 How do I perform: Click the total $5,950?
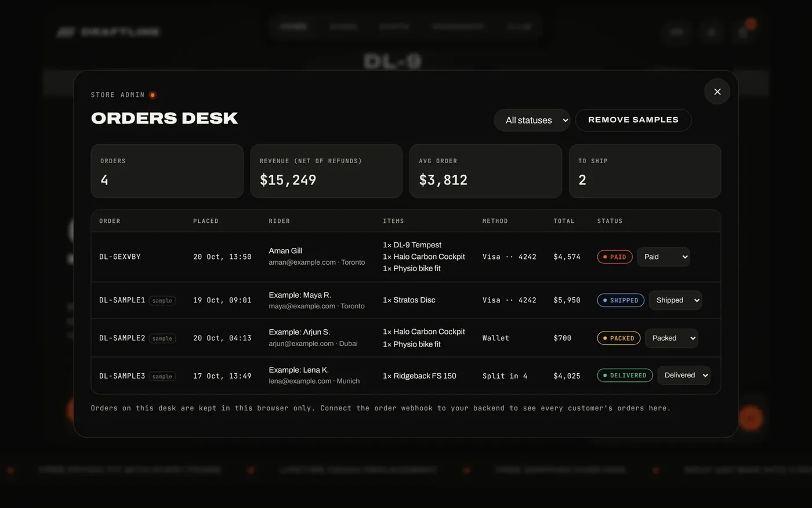(x=567, y=300)
